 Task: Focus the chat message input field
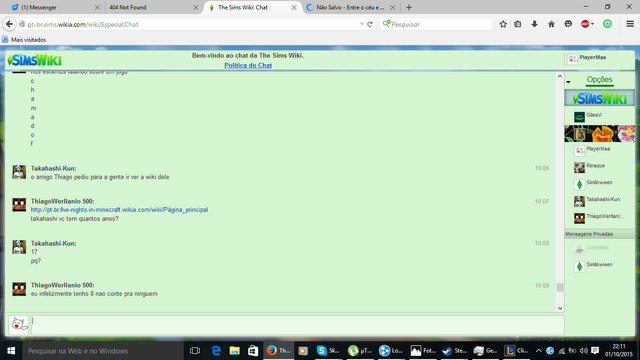point(298,325)
